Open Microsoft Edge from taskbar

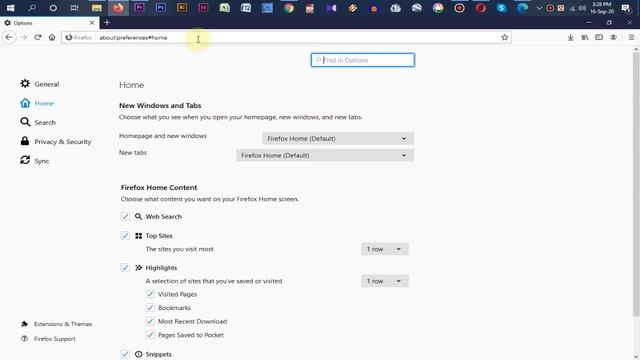pos(522,8)
